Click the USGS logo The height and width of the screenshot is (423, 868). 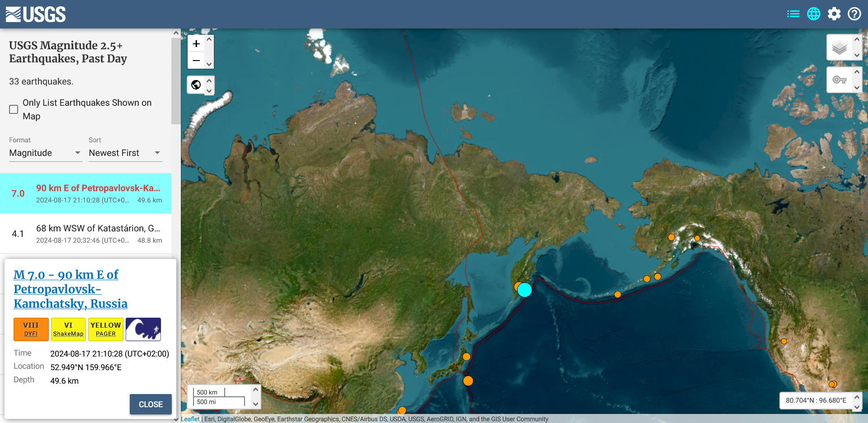click(x=35, y=14)
